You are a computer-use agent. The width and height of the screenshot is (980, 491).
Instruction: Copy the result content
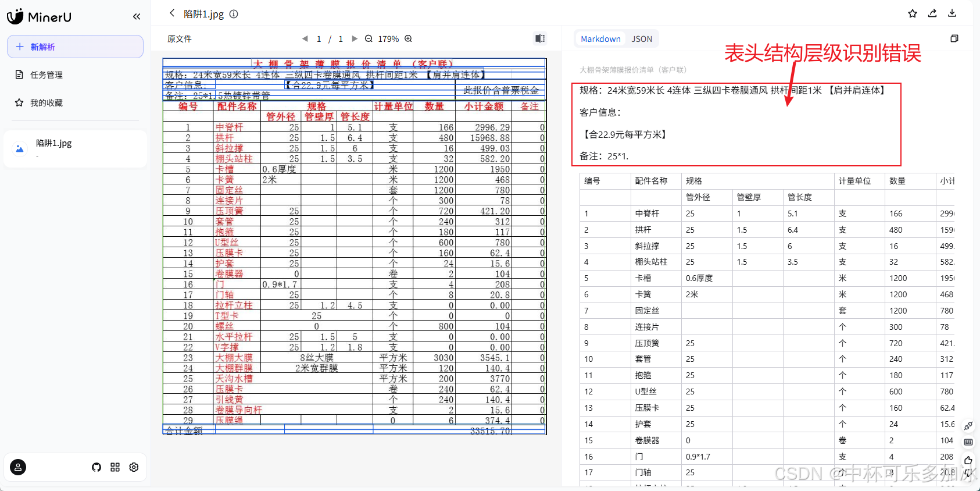pos(954,38)
